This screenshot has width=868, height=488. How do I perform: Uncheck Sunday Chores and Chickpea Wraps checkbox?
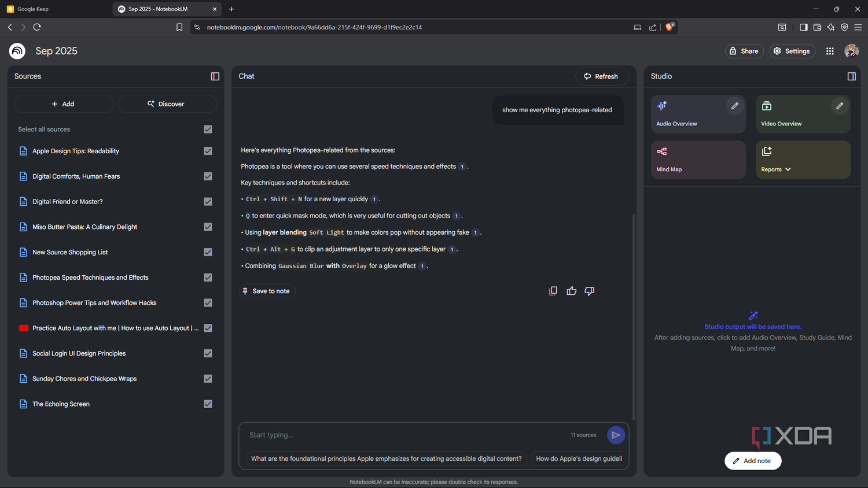[208, 379]
